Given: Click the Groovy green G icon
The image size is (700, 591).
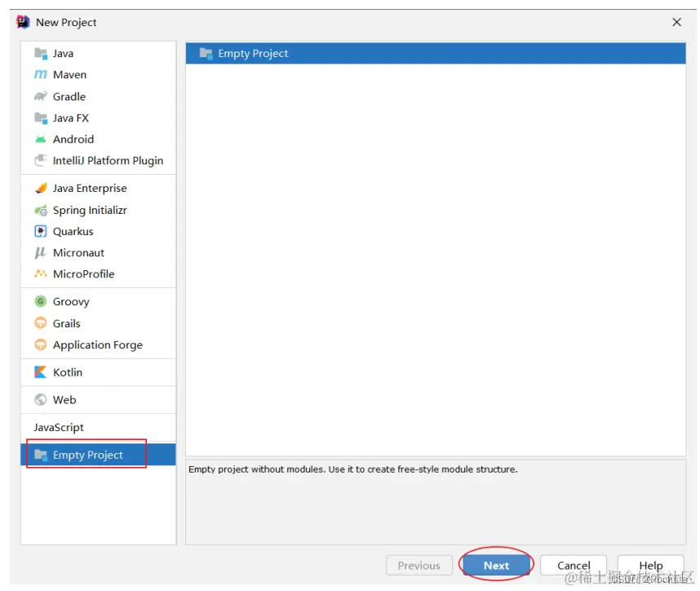Looking at the screenshot, I should [41, 301].
